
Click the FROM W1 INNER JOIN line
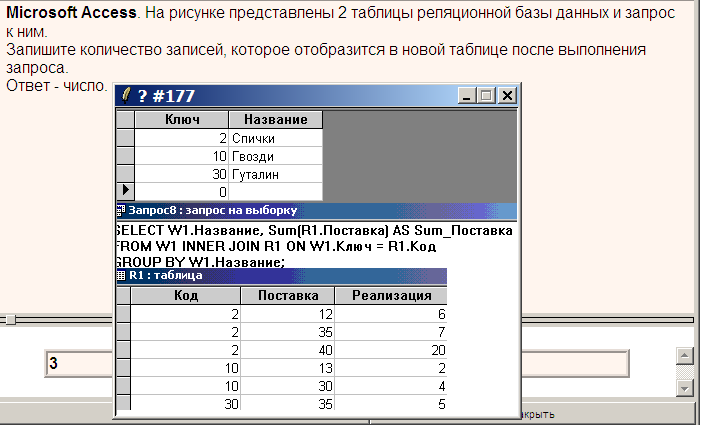276,246
